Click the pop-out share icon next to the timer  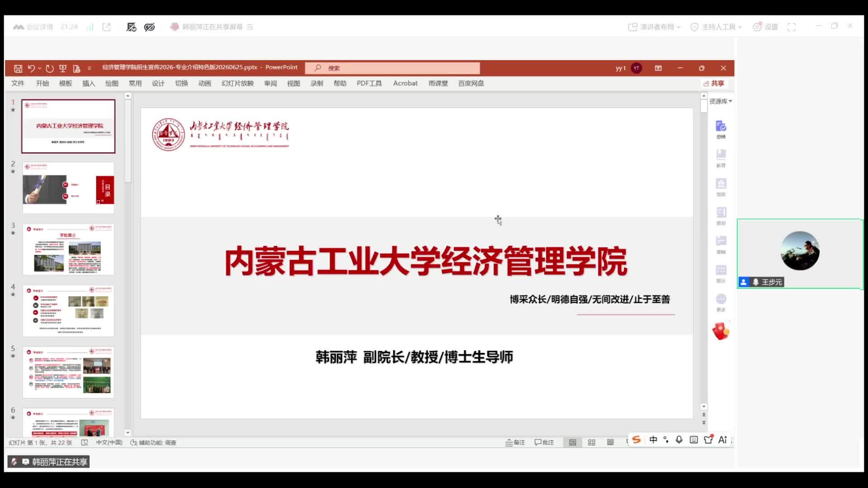pyautogui.click(x=107, y=27)
